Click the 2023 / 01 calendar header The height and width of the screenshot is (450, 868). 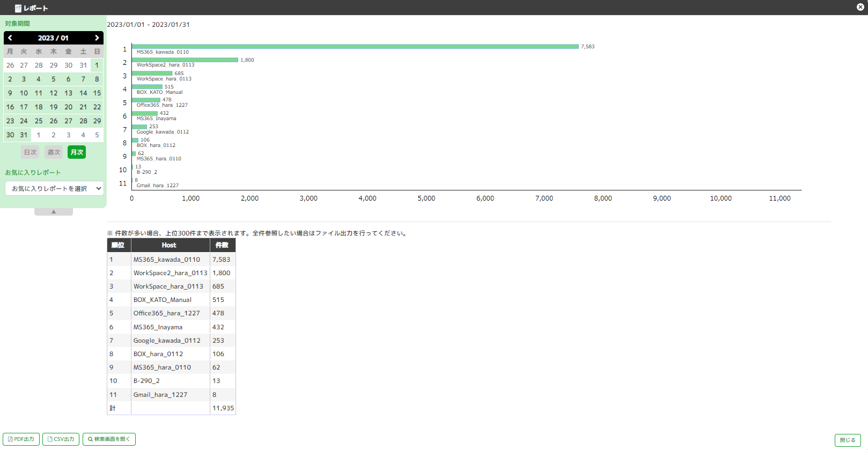[x=53, y=38]
